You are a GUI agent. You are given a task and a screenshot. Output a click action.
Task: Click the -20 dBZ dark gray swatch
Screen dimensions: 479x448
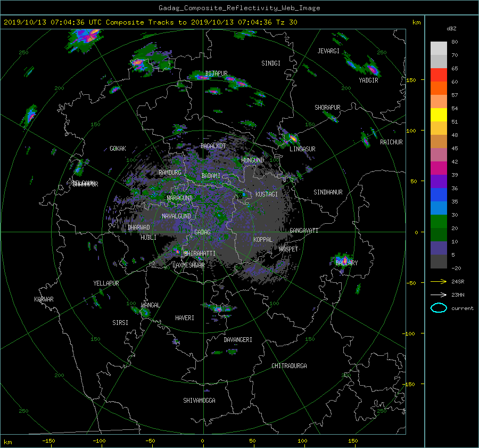[x=439, y=262]
